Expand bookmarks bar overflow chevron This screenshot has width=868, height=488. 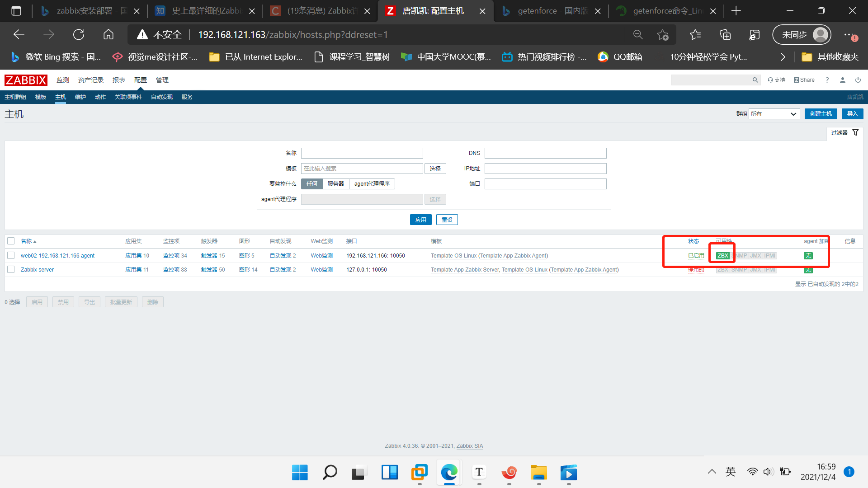[783, 57]
